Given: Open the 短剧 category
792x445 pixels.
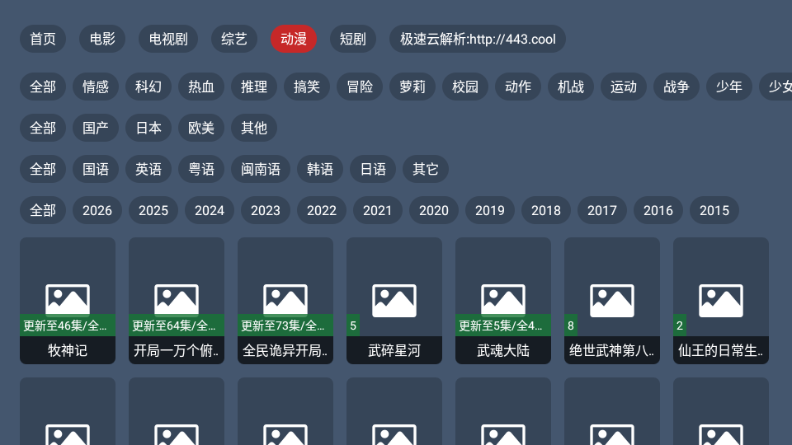Looking at the screenshot, I should 353,39.
